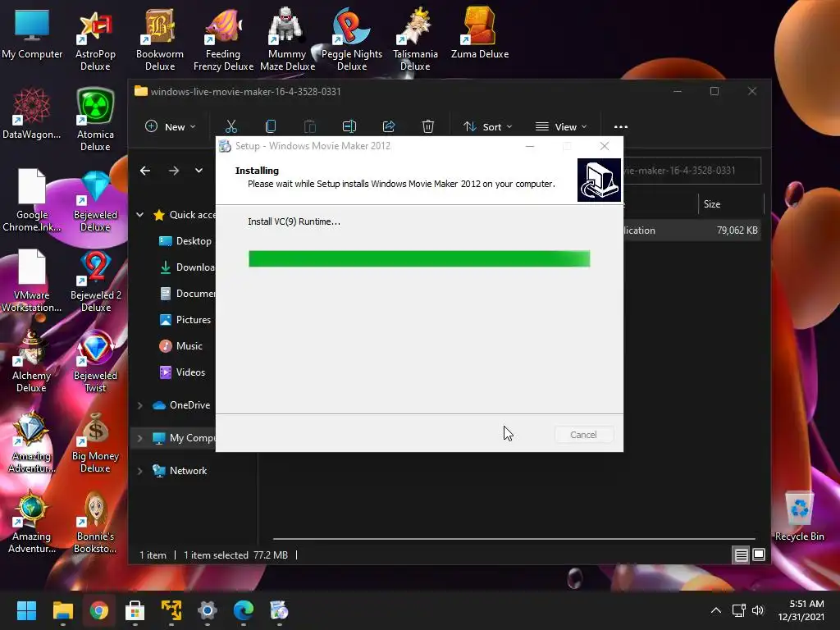Select the 79,062 KB file row
Screen dimensions: 840x630
[692, 231]
